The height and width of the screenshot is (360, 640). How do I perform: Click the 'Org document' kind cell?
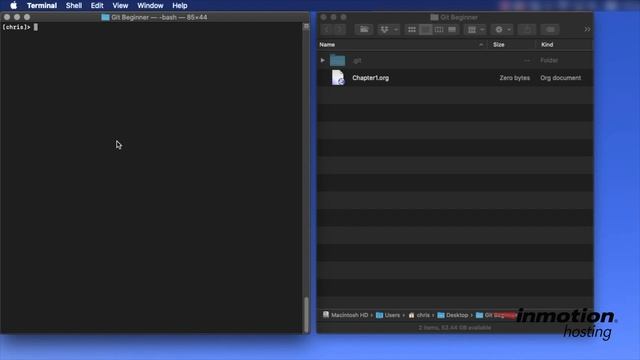(x=560, y=78)
